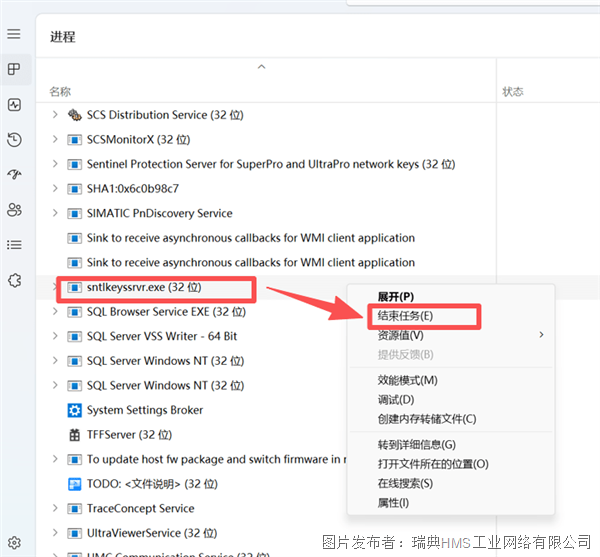Select SIMATIC PnDiscovery Service text

160,213
